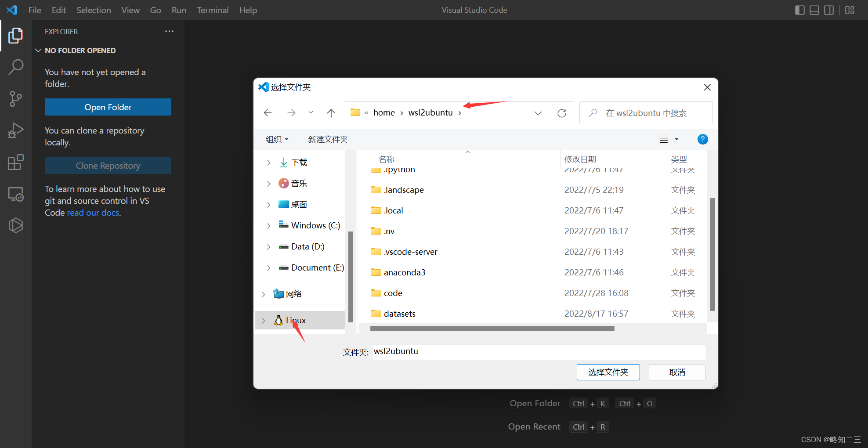
Task: Click the VS Code logo in title bar
Action: 12,10
